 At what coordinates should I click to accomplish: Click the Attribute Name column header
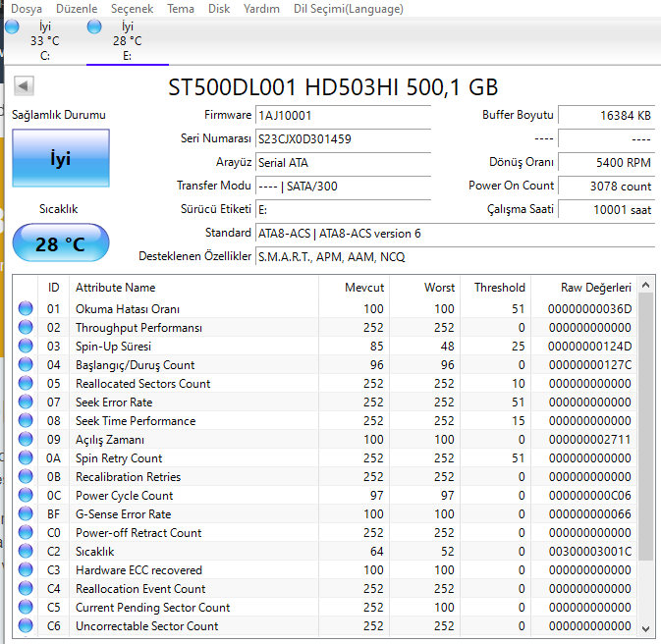click(116, 288)
